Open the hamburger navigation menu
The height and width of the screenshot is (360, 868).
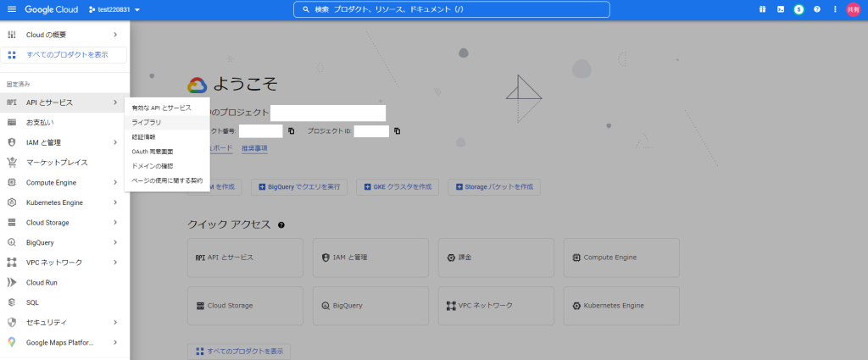click(12, 9)
